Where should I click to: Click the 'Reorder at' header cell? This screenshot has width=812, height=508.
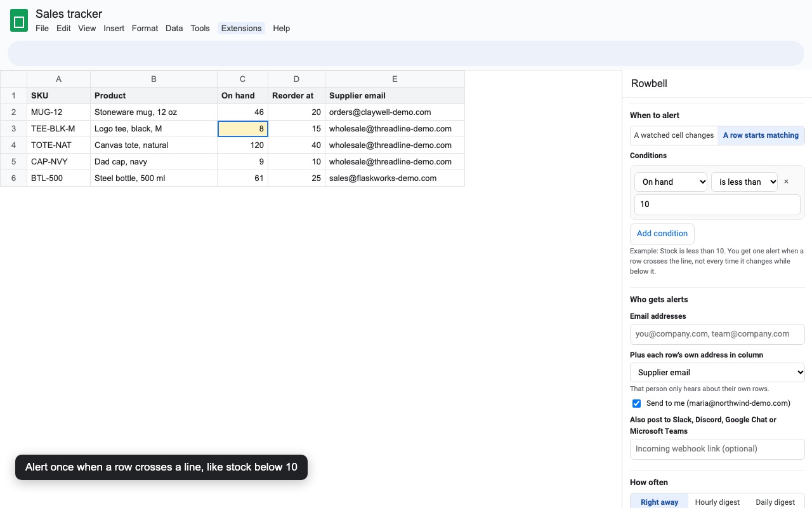tap(296, 96)
